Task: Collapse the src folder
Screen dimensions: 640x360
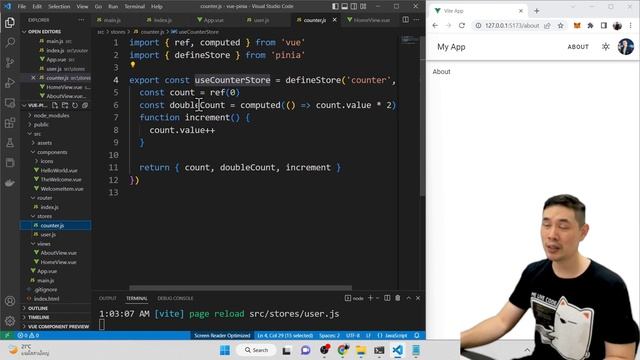Action: click(x=37, y=134)
